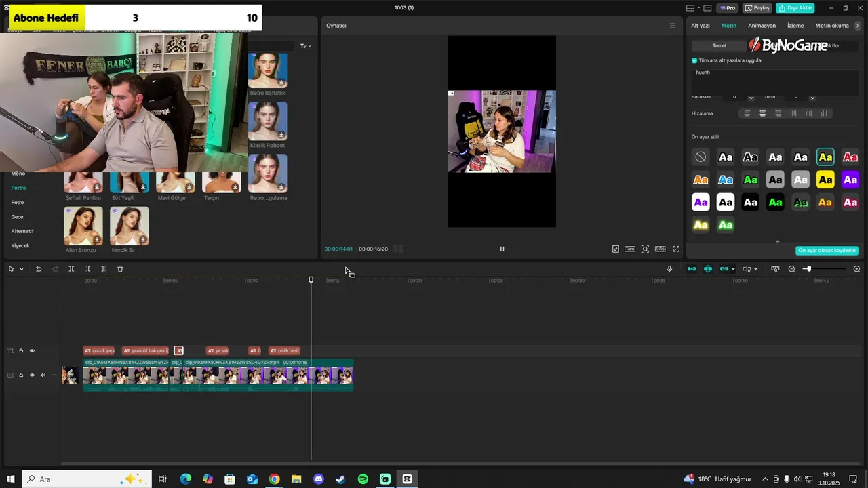Lock the main video track

(21, 375)
